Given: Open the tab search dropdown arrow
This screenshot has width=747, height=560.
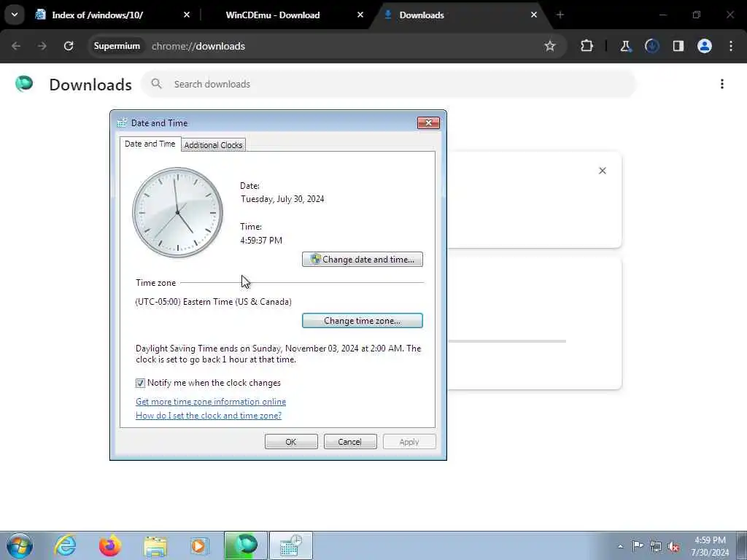Looking at the screenshot, I should [15, 15].
